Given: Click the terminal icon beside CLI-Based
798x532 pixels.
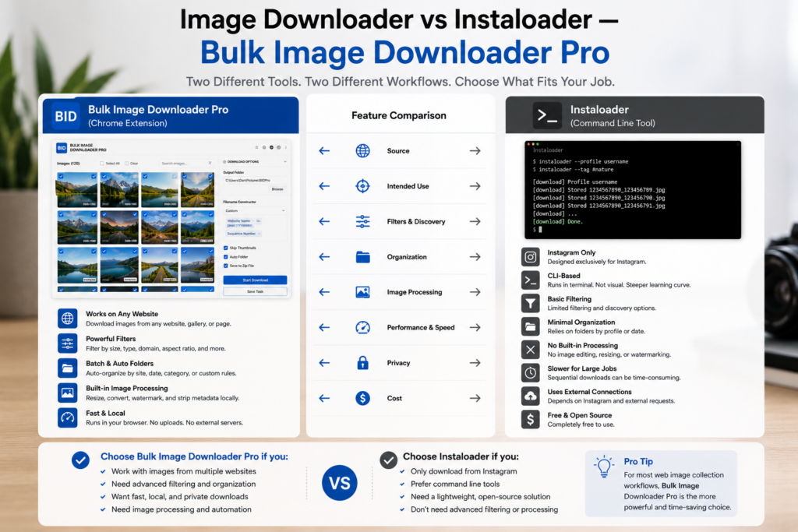Looking at the screenshot, I should coord(530,280).
